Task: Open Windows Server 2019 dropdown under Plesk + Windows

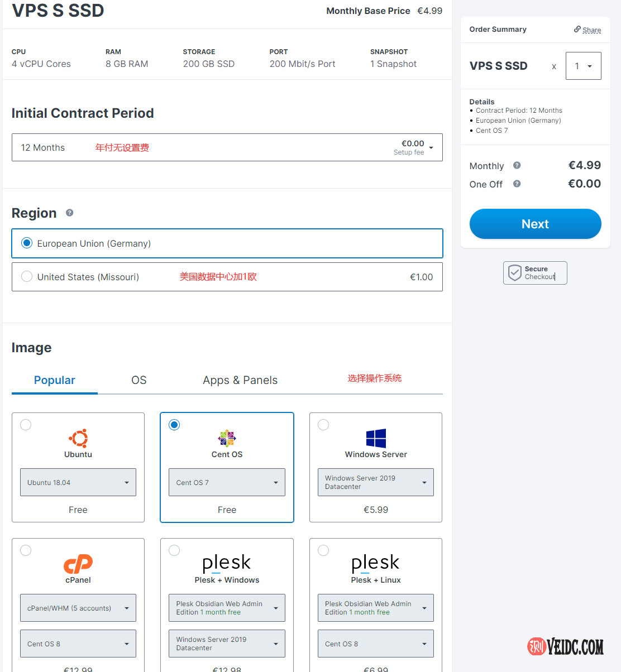Action: point(227,644)
